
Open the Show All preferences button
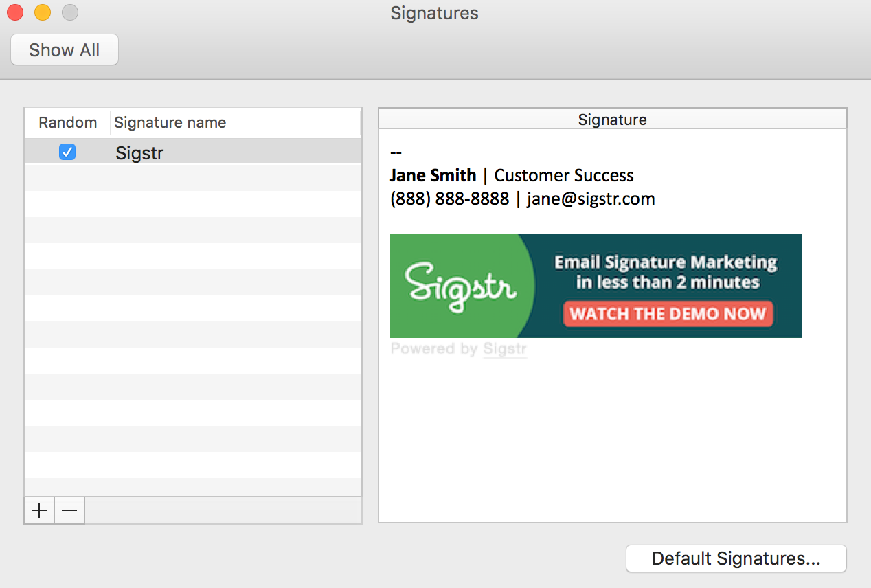[x=65, y=50]
